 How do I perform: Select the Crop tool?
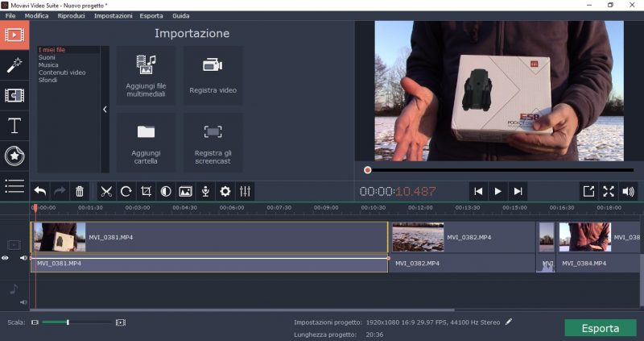[146, 191]
